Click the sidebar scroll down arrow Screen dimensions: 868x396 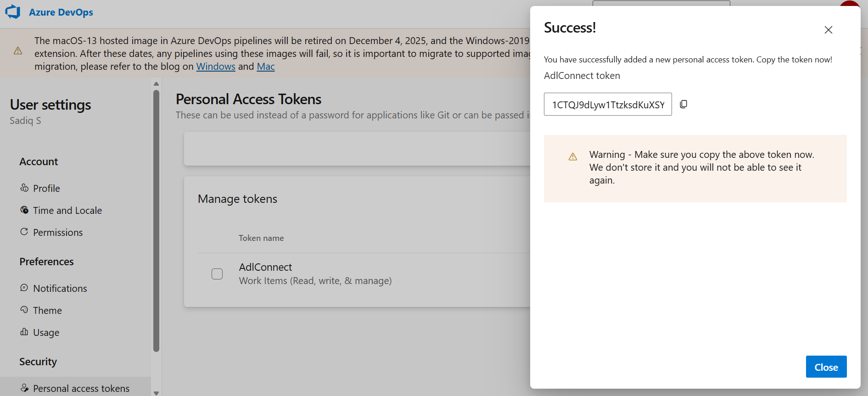[156, 393]
